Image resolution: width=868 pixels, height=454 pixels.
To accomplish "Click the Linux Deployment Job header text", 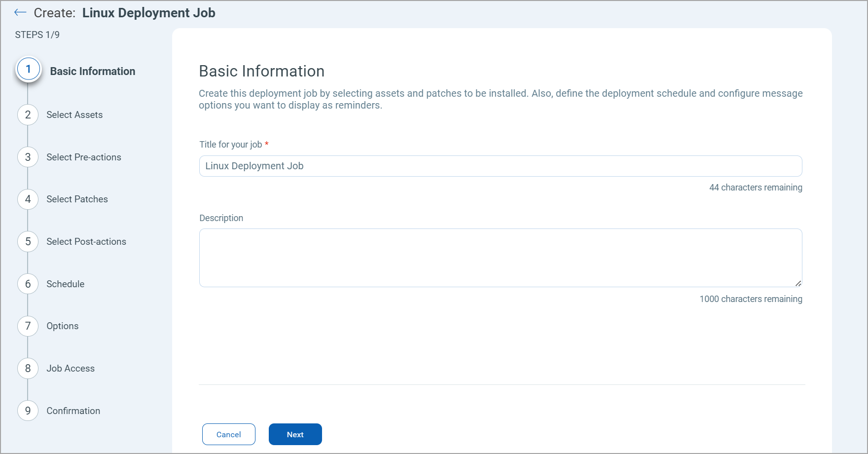I will (149, 12).
